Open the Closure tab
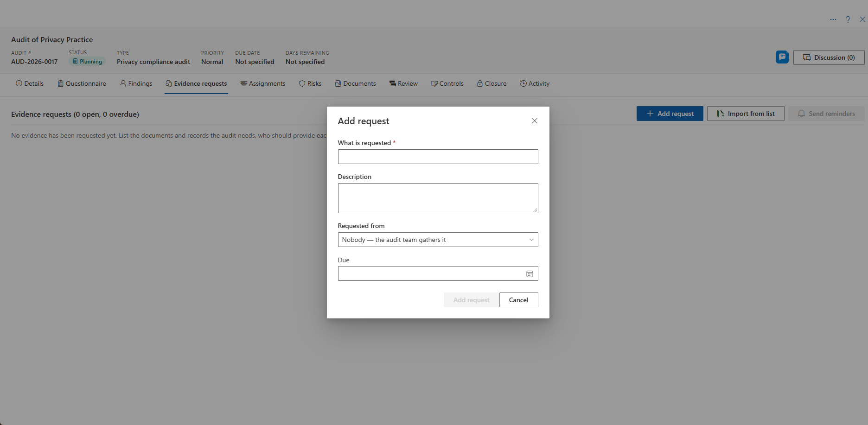 [x=491, y=83]
